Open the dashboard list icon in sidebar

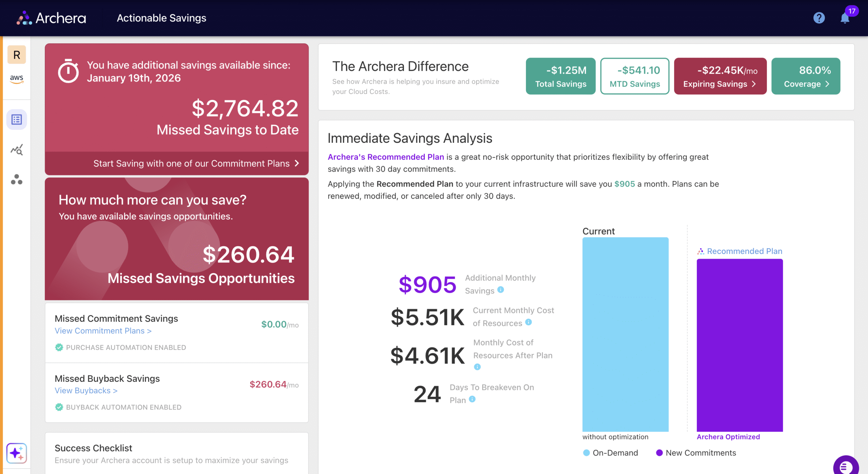[17, 119]
